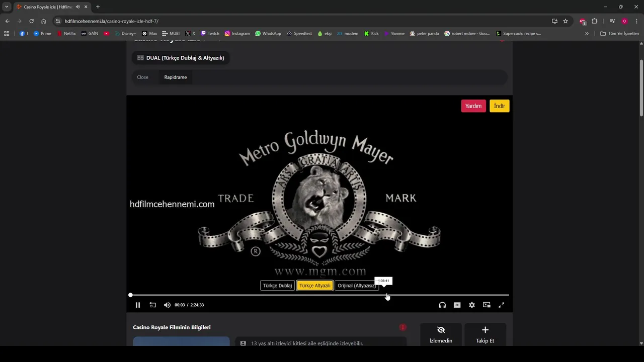Open the ekşi bookmark
644x362 pixels.
pyautogui.click(x=325, y=34)
